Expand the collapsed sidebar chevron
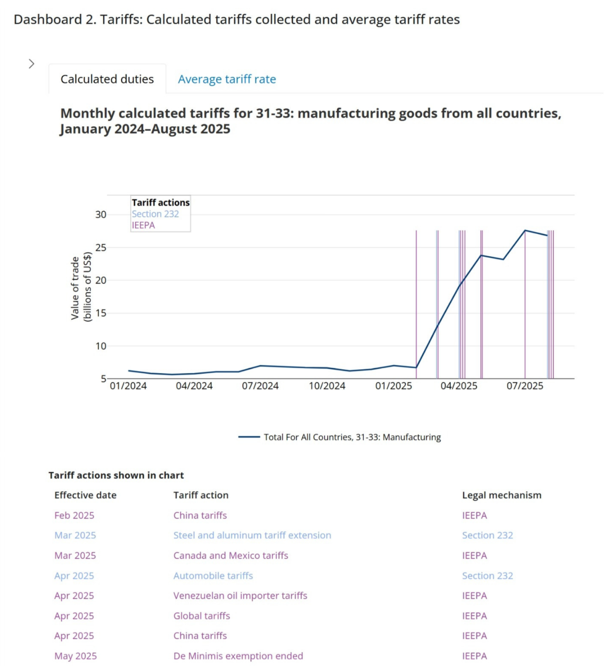Viewport: 616px width, 672px height. point(31,63)
